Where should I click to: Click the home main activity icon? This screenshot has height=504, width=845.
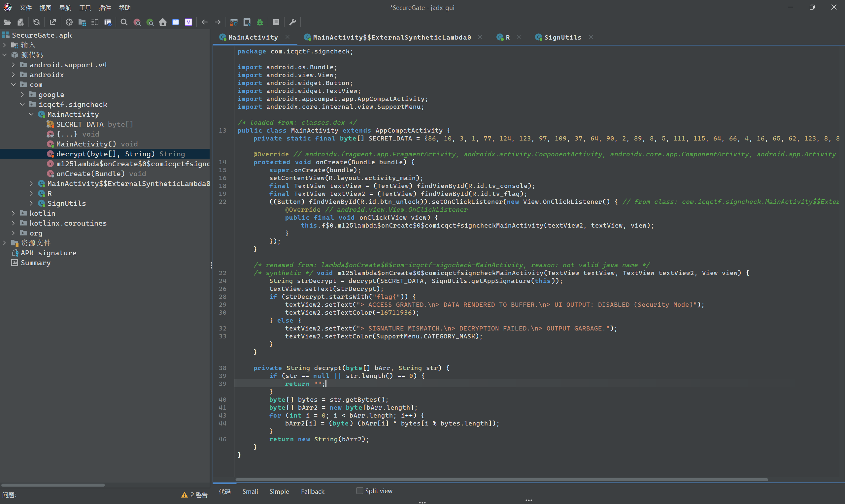point(163,22)
